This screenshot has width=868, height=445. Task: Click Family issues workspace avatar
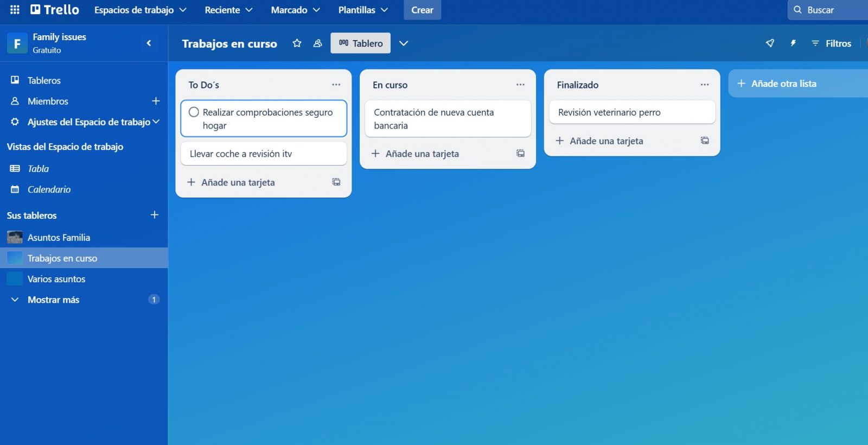17,43
